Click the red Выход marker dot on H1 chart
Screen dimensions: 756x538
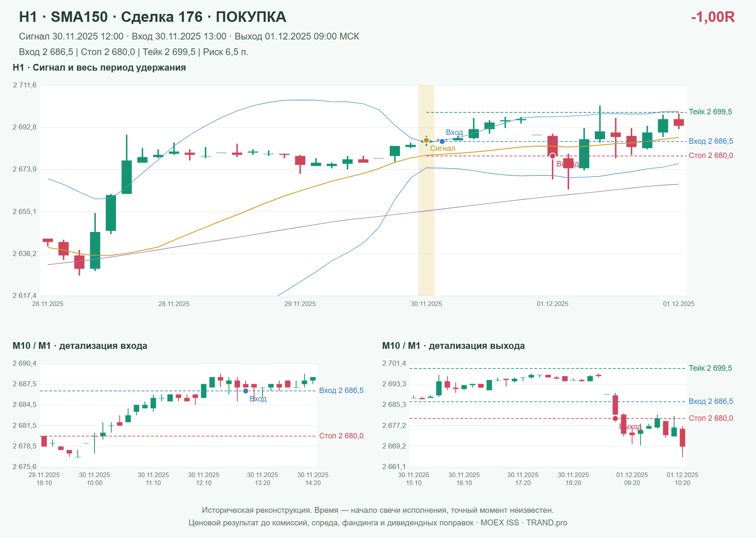(553, 156)
